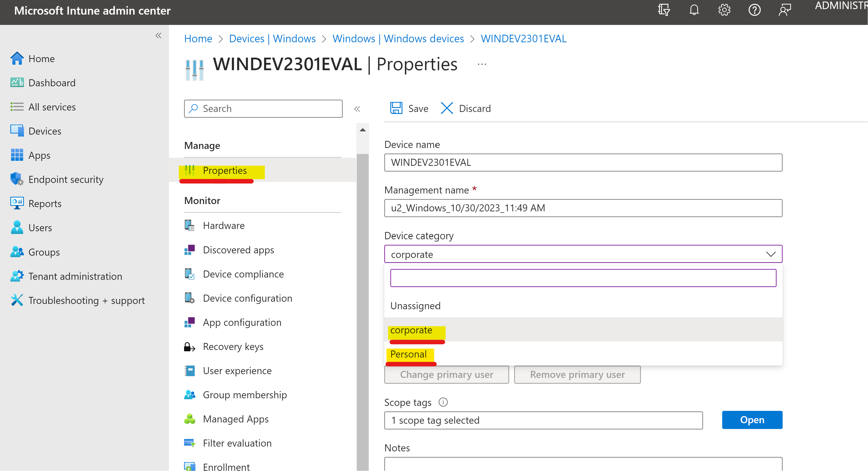The height and width of the screenshot is (471, 868).
Task: Click the Reports icon in sidebar
Action: [17, 203]
